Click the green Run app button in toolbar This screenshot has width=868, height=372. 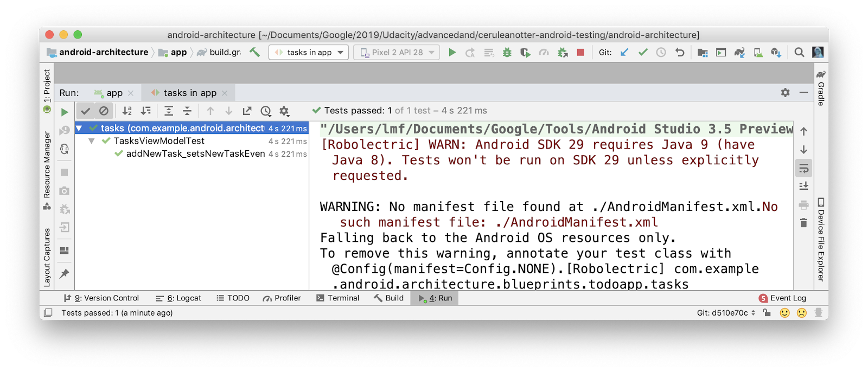452,53
